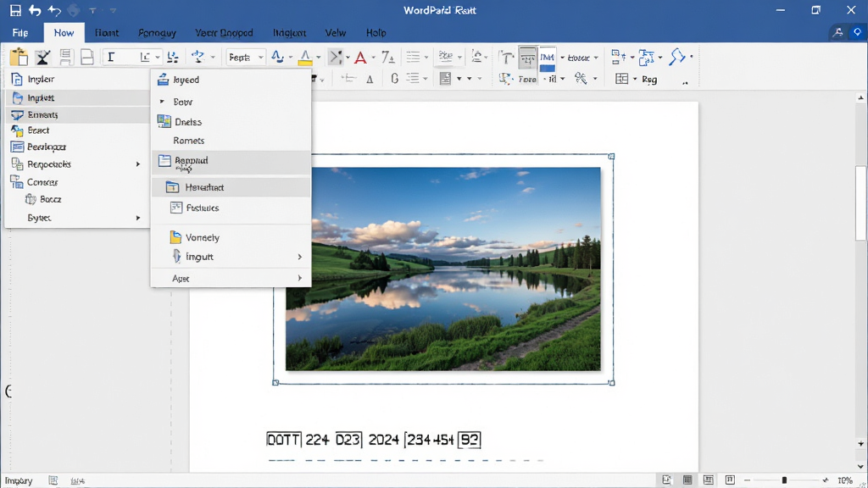This screenshot has height=488, width=868.
Task: Click the Tore button in ribbon
Action: pos(527,80)
